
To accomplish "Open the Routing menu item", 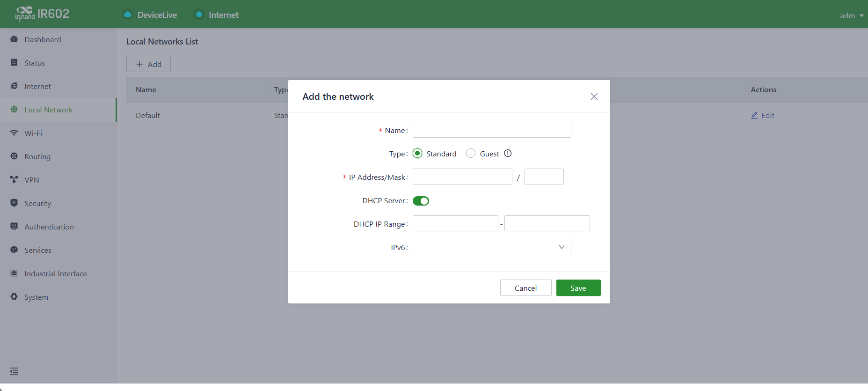I will [58, 156].
